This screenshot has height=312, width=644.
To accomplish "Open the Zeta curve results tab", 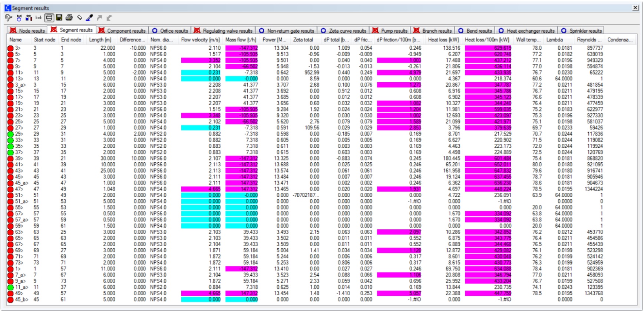I will pyautogui.click(x=344, y=31).
